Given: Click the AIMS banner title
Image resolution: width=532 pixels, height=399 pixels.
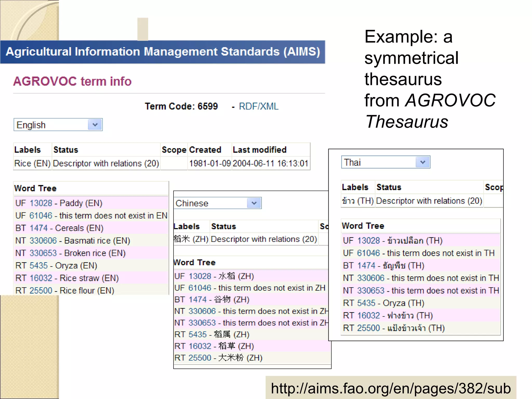Looking at the screenshot, I should pyautogui.click(x=163, y=51).
